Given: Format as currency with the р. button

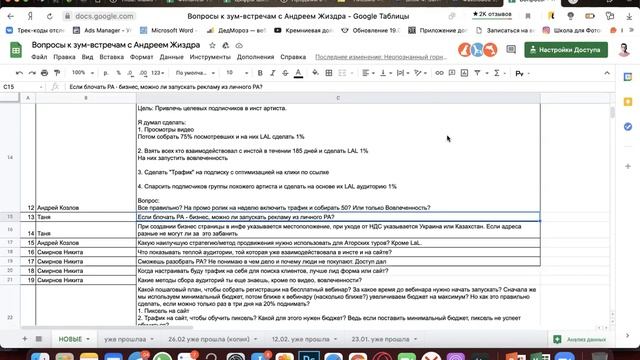Looking at the screenshot, I should [106, 73].
